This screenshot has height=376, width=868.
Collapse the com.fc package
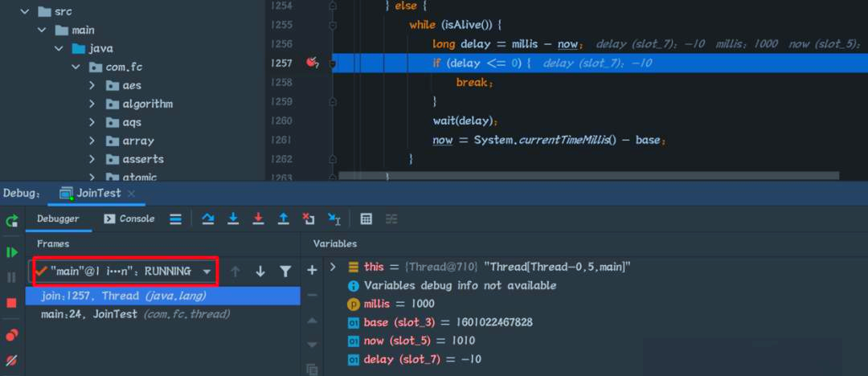[x=76, y=67]
